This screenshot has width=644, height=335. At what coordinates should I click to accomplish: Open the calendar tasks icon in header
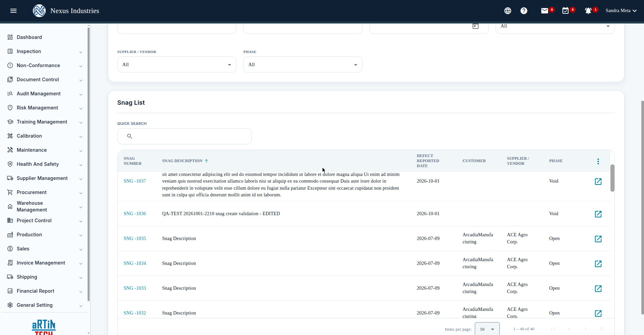click(x=565, y=11)
